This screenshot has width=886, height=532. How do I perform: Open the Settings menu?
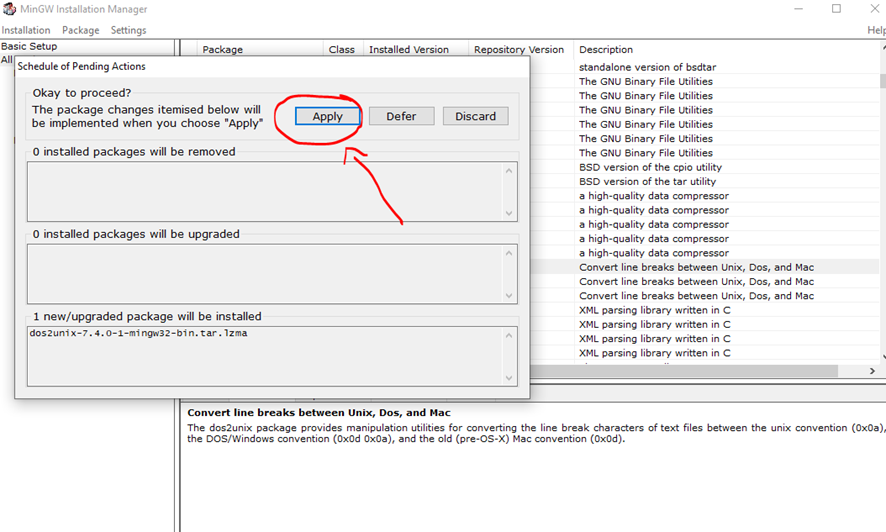[128, 30]
